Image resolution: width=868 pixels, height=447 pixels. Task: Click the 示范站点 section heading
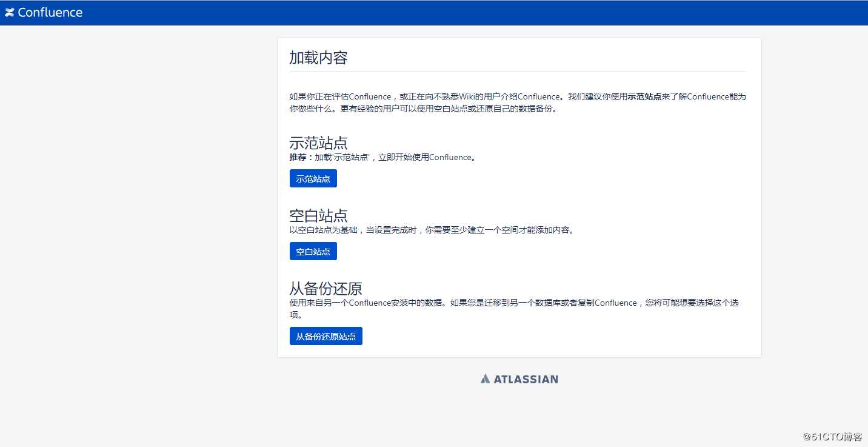point(318,143)
